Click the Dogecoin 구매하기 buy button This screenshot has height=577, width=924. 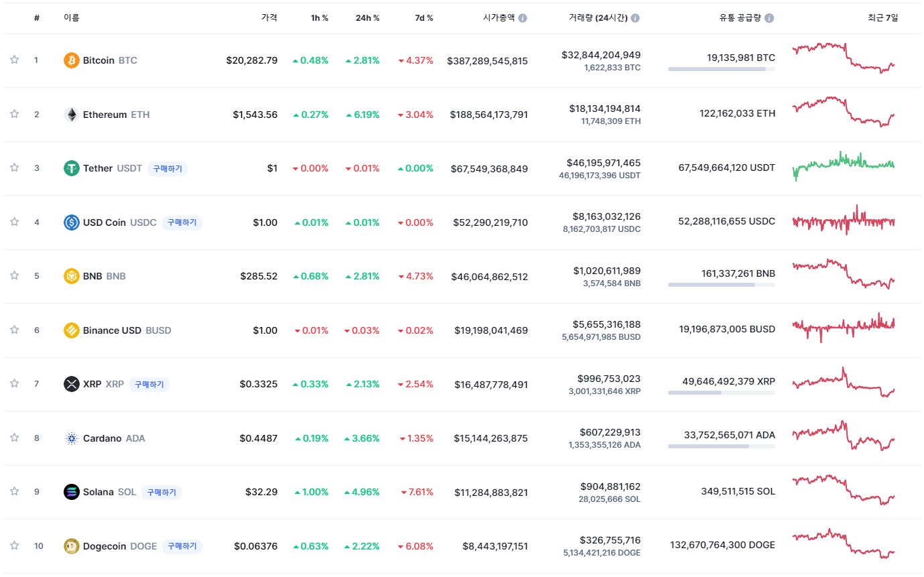coord(182,546)
